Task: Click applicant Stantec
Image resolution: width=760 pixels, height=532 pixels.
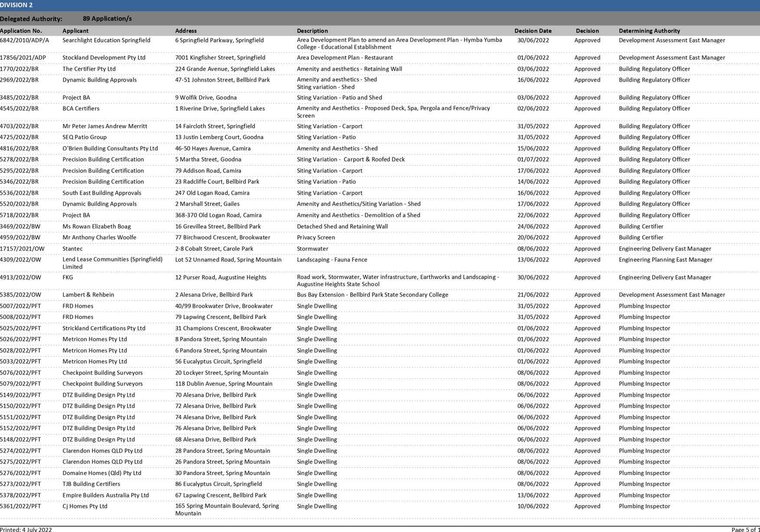Action: (x=72, y=248)
